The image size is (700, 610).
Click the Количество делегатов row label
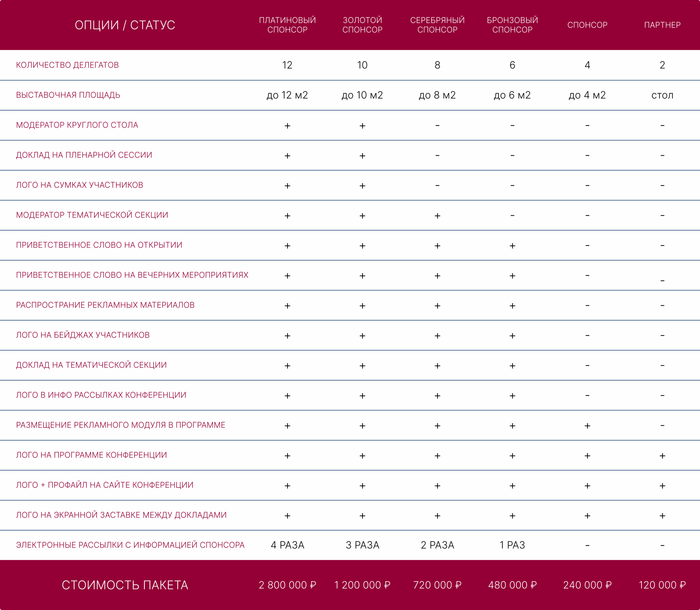pyautogui.click(x=68, y=65)
